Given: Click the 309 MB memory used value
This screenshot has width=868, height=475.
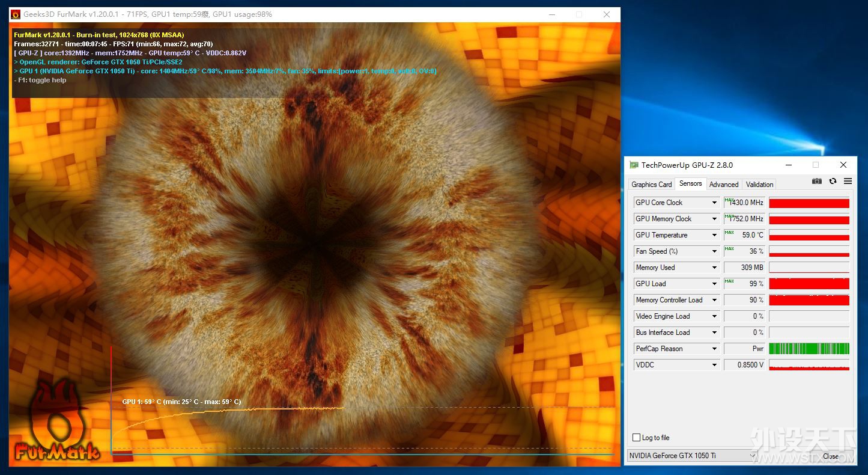Looking at the screenshot, I should 744,268.
